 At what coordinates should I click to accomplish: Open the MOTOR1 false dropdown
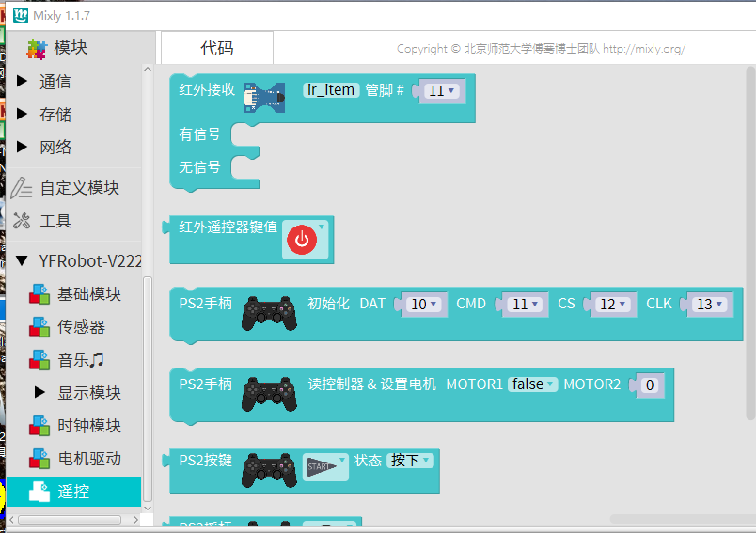(x=532, y=384)
